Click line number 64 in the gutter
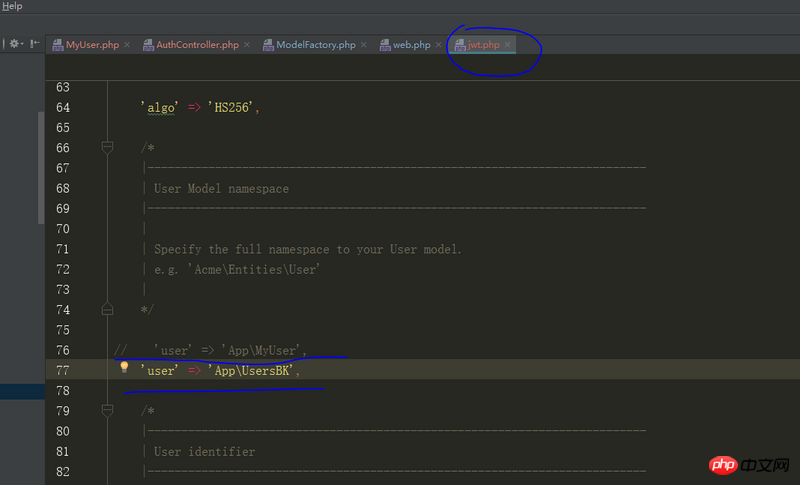Image resolution: width=800 pixels, height=485 pixels. [x=63, y=108]
